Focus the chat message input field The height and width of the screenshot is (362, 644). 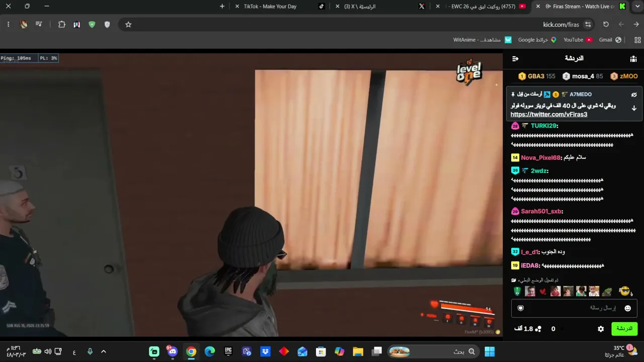(x=575, y=308)
